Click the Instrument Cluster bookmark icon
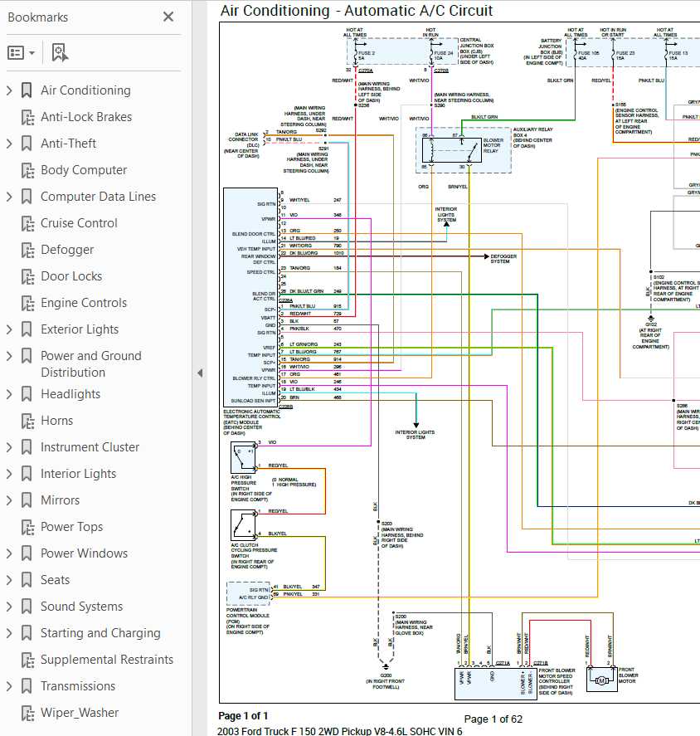The image size is (700, 736). [x=27, y=447]
